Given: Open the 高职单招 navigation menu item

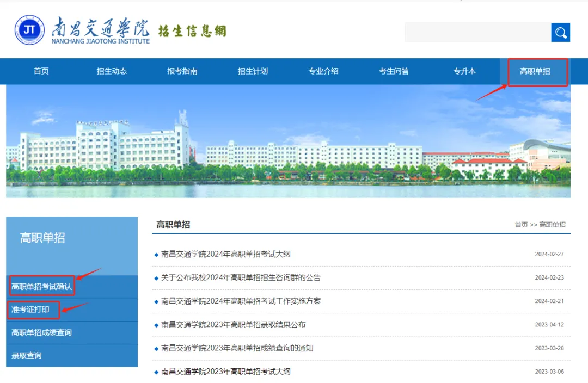Looking at the screenshot, I should [536, 71].
